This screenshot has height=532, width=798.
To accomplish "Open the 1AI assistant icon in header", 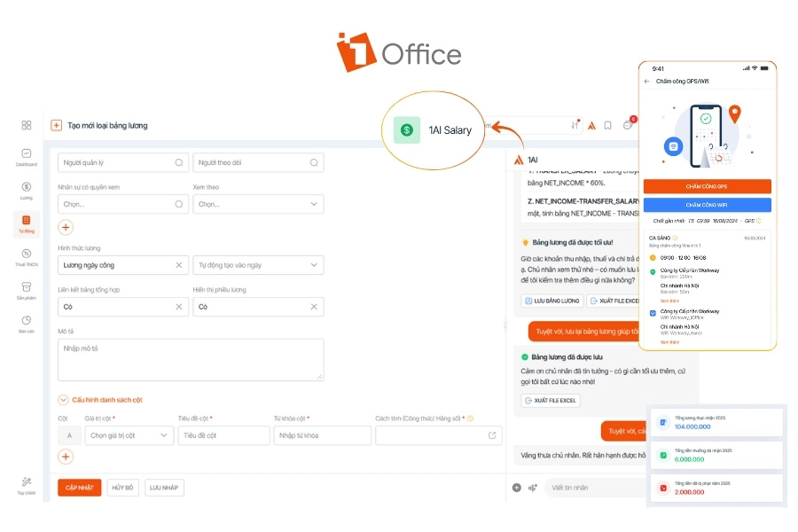I will 591,125.
